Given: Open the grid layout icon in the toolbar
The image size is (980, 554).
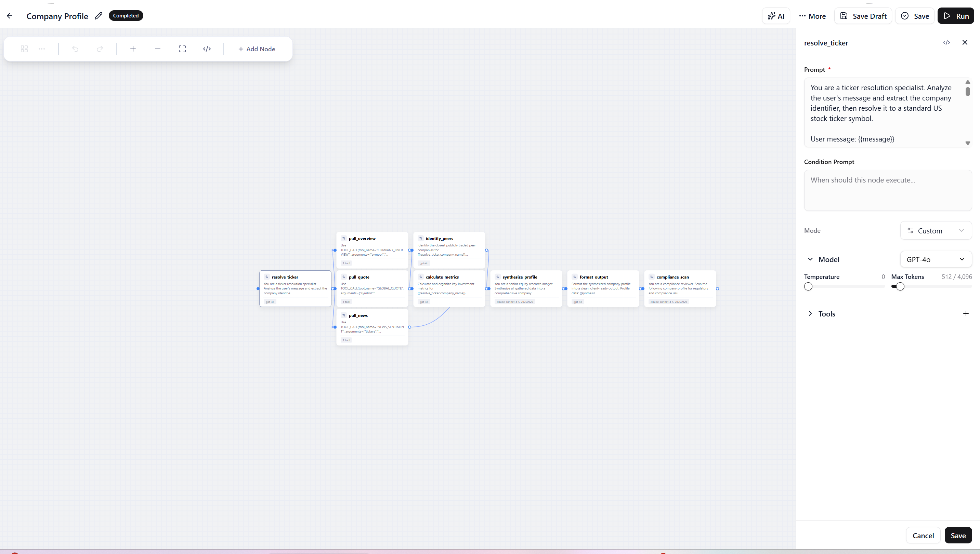Looking at the screenshot, I should point(24,49).
